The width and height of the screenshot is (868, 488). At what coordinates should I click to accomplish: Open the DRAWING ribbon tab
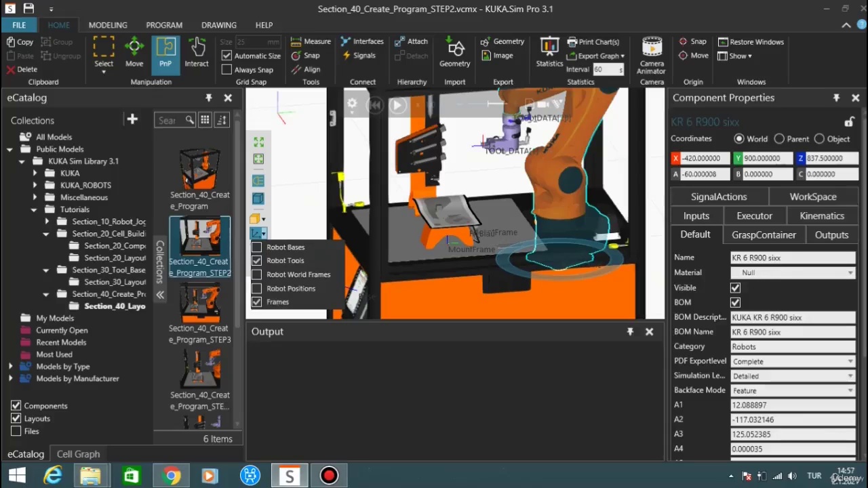pos(218,25)
